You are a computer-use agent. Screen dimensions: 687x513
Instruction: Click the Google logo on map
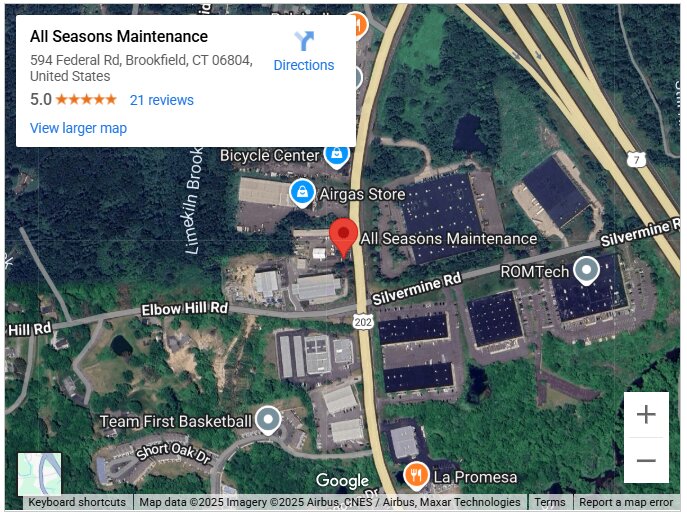[x=342, y=481]
